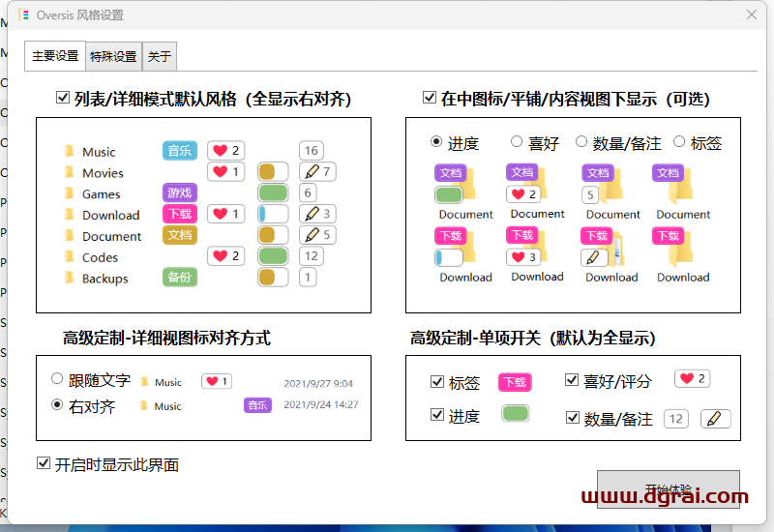Click the Document folder with green progress badge
The height and width of the screenshot is (532, 774).
click(455, 184)
